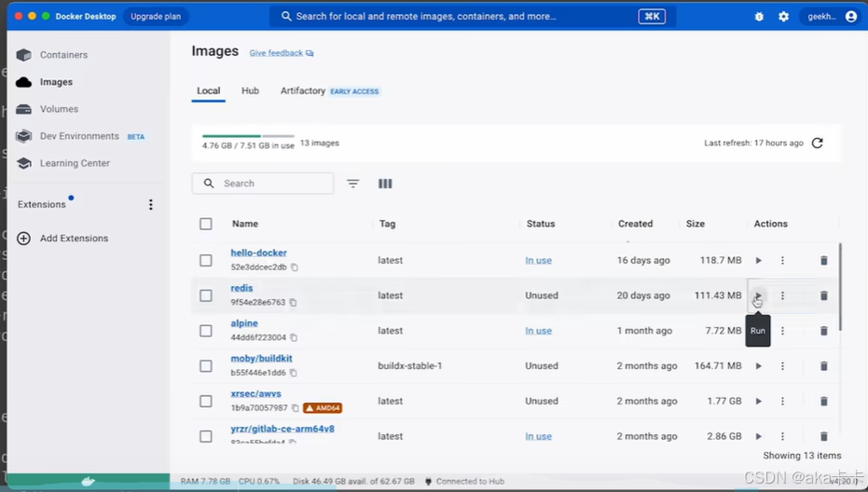Delete the moby/buildkit image
868x492 pixels.
pyautogui.click(x=824, y=366)
